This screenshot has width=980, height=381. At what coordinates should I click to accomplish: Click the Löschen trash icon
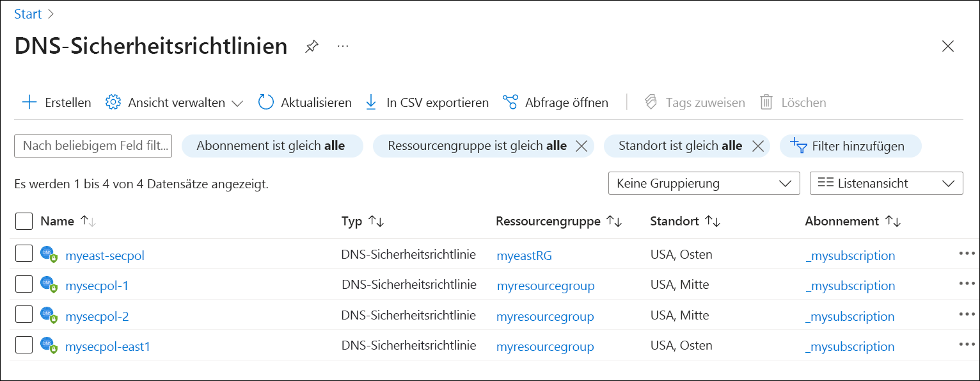(x=765, y=102)
